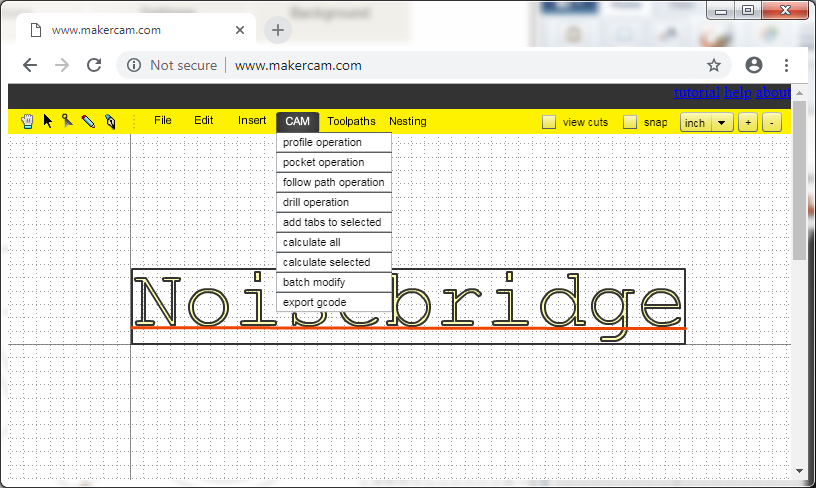Bookmark this page with the star icon
The height and width of the screenshot is (488, 818).
714,65
